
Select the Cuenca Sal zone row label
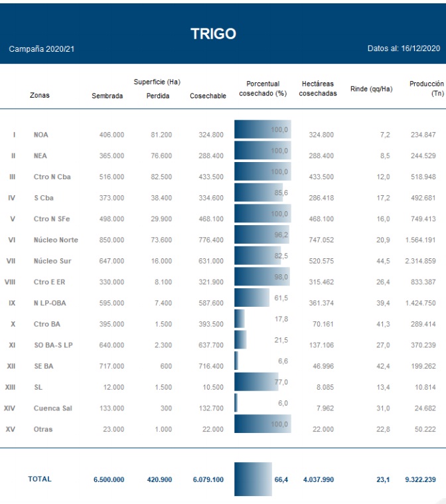(52, 408)
